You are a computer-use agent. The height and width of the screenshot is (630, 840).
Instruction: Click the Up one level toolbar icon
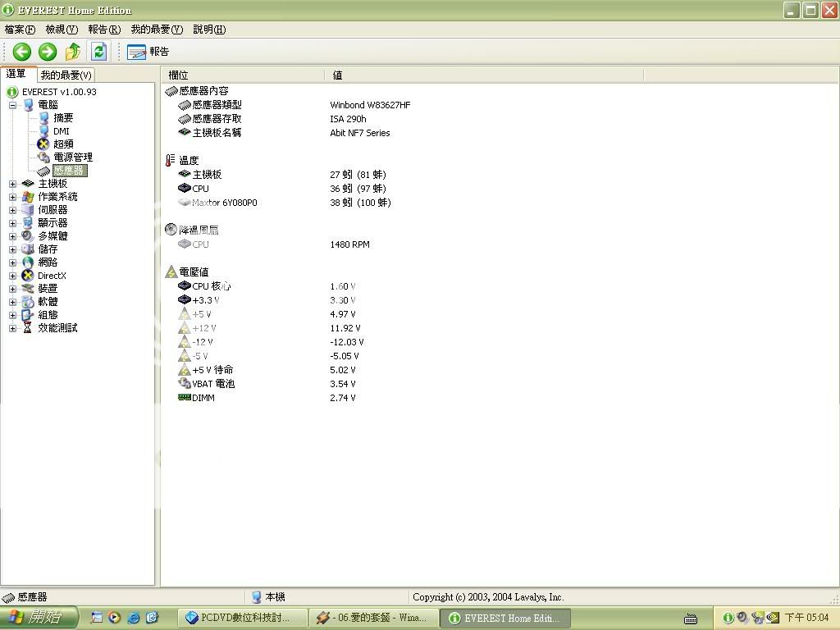click(73, 52)
